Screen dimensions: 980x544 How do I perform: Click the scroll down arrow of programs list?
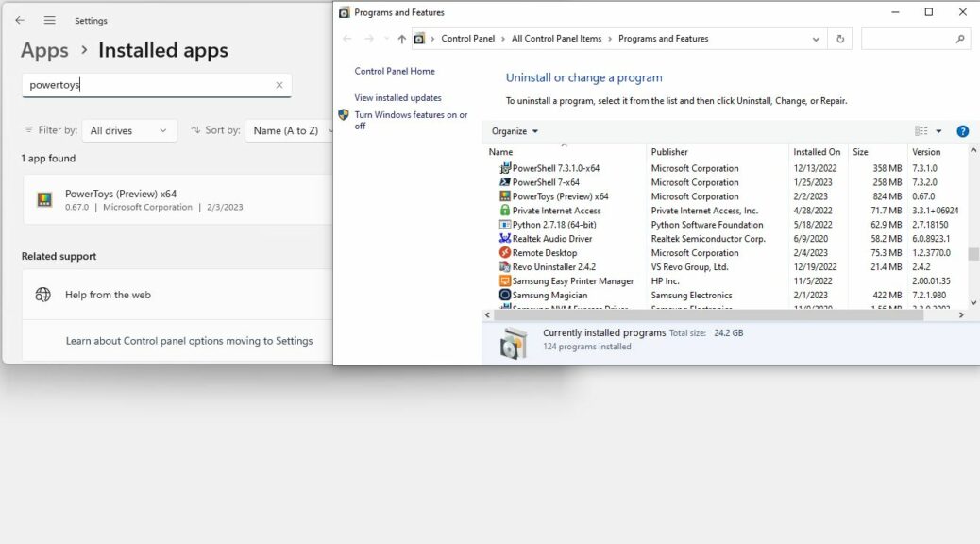pos(973,302)
